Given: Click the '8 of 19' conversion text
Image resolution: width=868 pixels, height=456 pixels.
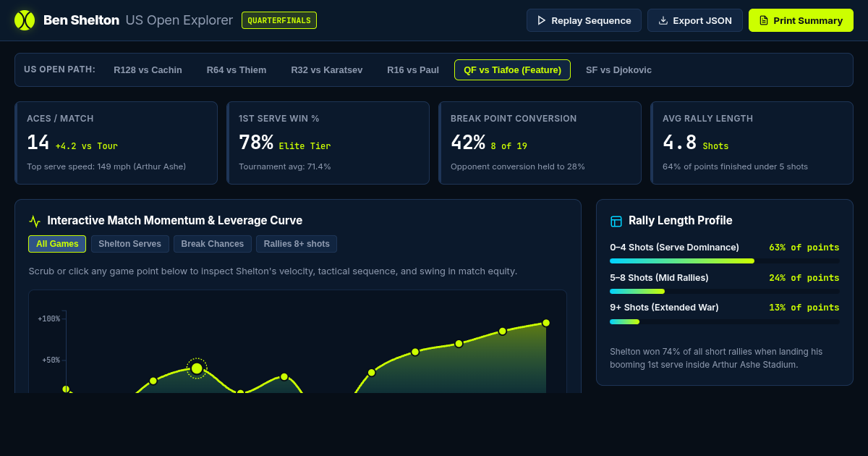Looking at the screenshot, I should [x=509, y=146].
